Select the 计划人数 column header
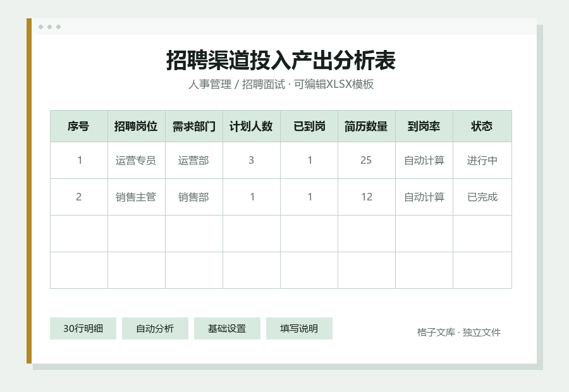 252,126
